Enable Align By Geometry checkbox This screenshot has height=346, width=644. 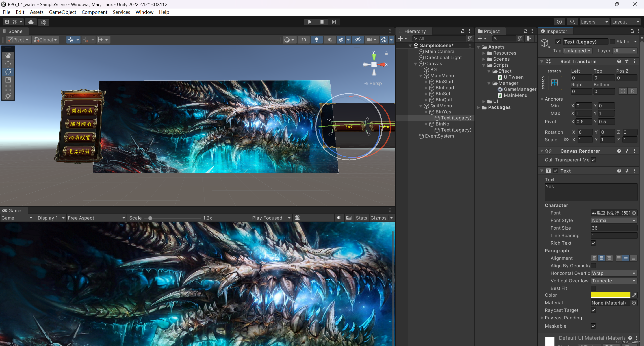pyautogui.click(x=593, y=266)
